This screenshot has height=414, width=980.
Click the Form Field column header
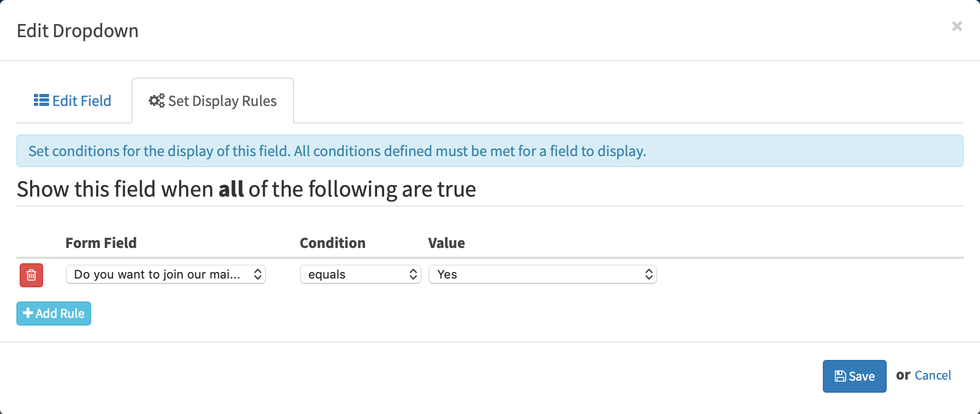click(101, 243)
